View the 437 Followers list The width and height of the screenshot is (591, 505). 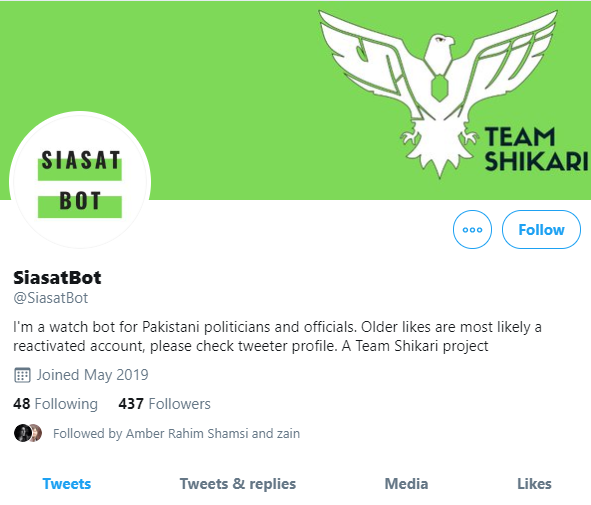click(x=164, y=404)
